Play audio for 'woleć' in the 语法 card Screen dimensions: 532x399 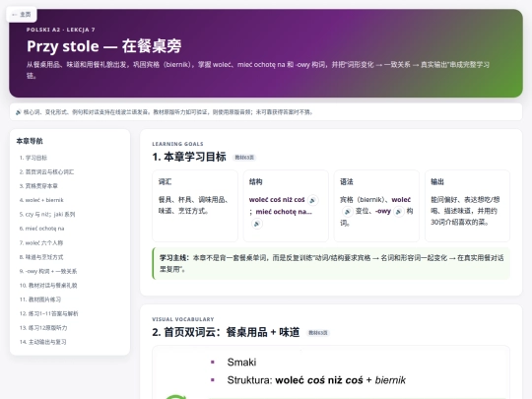click(347, 212)
